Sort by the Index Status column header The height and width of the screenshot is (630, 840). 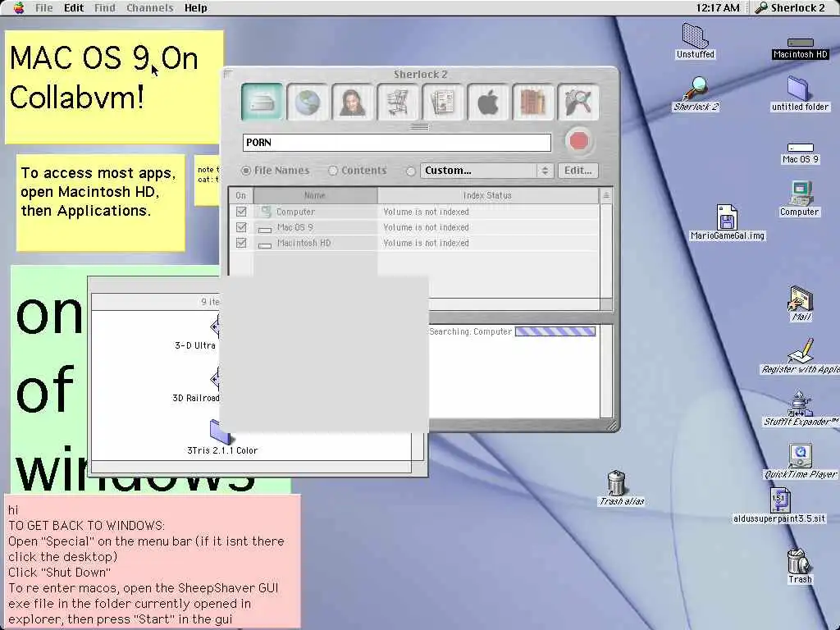[487, 195]
